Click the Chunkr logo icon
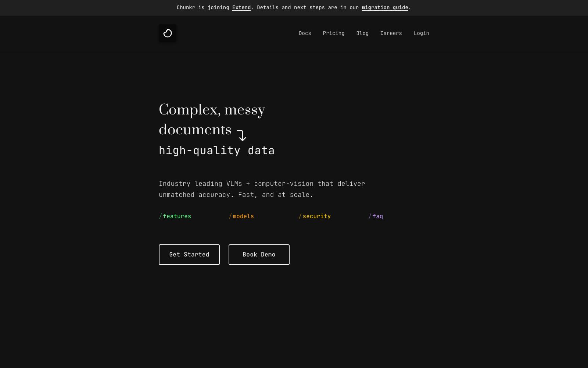This screenshot has width=588, height=368. pyautogui.click(x=168, y=33)
